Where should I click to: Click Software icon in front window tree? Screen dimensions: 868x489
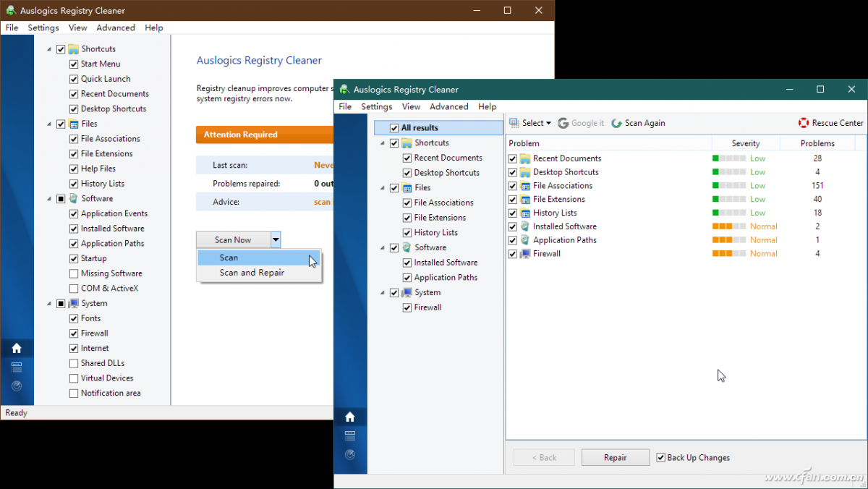click(x=407, y=247)
